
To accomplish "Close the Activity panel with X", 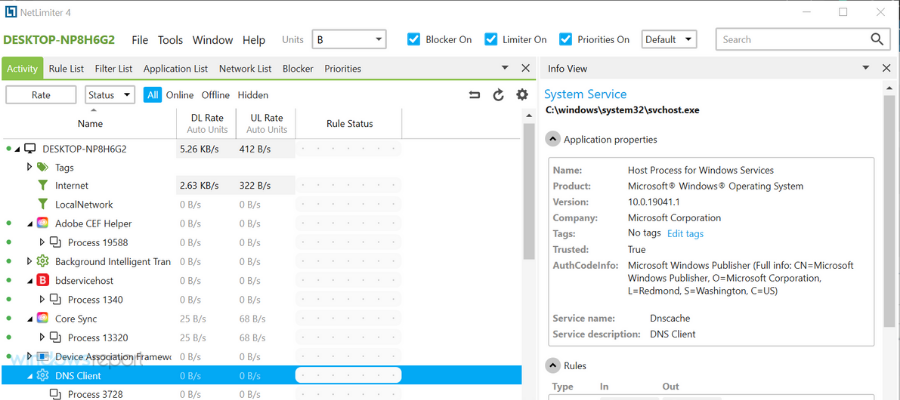I will click(525, 68).
